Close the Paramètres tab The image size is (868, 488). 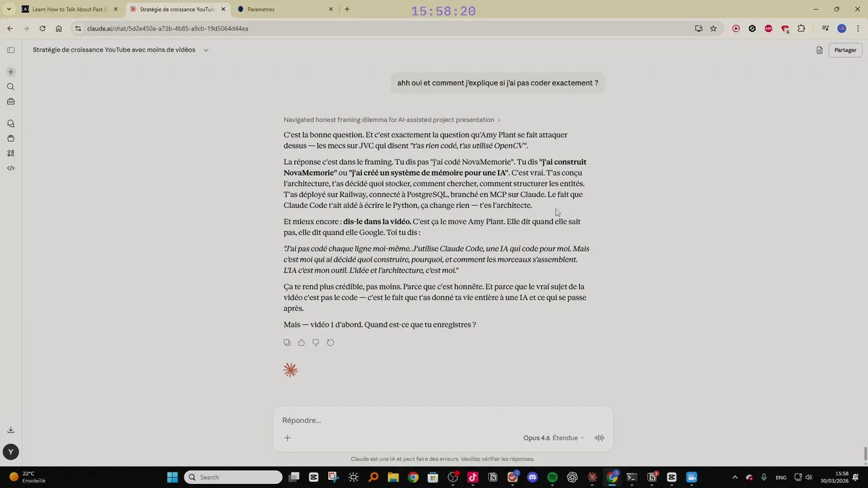click(331, 9)
